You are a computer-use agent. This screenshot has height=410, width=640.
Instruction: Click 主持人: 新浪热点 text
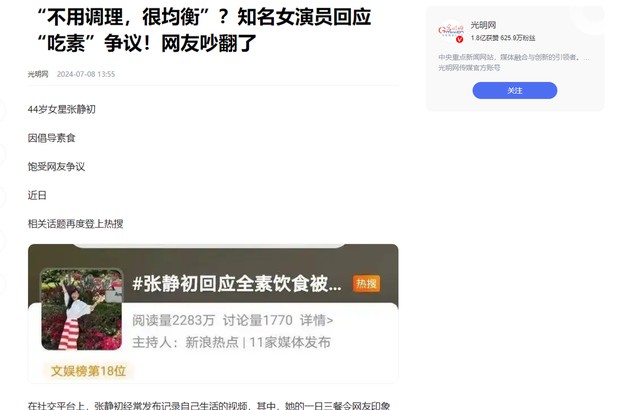click(x=185, y=342)
